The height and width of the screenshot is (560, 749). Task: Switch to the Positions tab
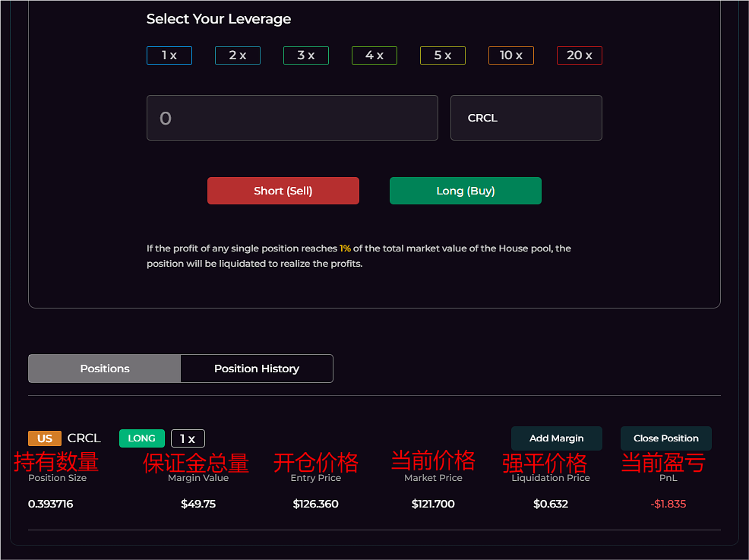click(105, 369)
